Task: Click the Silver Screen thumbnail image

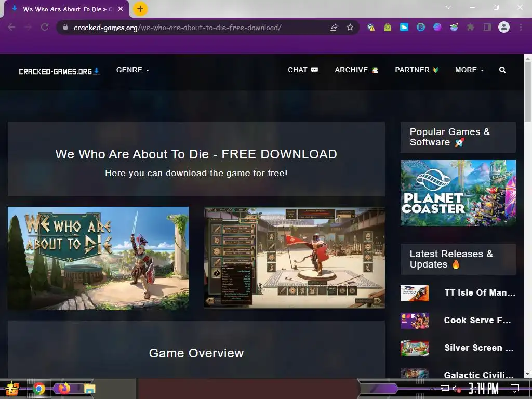Action: tap(414, 348)
